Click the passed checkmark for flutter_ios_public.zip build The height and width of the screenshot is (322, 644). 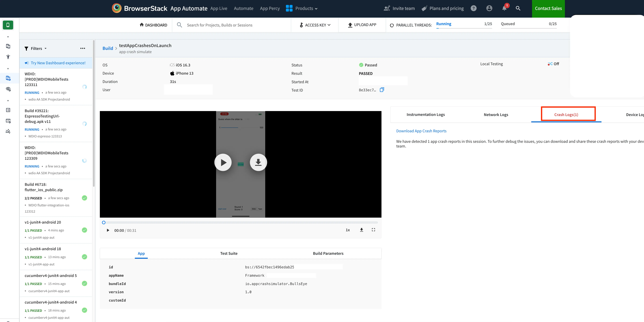(x=85, y=198)
